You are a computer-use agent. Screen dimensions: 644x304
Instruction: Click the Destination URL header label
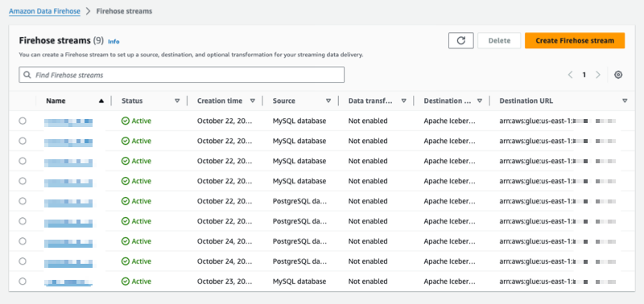coord(526,101)
